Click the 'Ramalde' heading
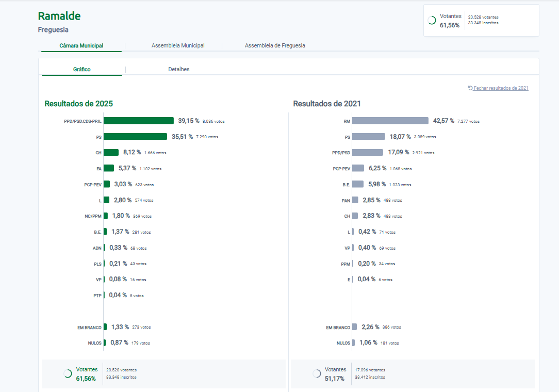The width and height of the screenshot is (559, 392). tap(59, 16)
